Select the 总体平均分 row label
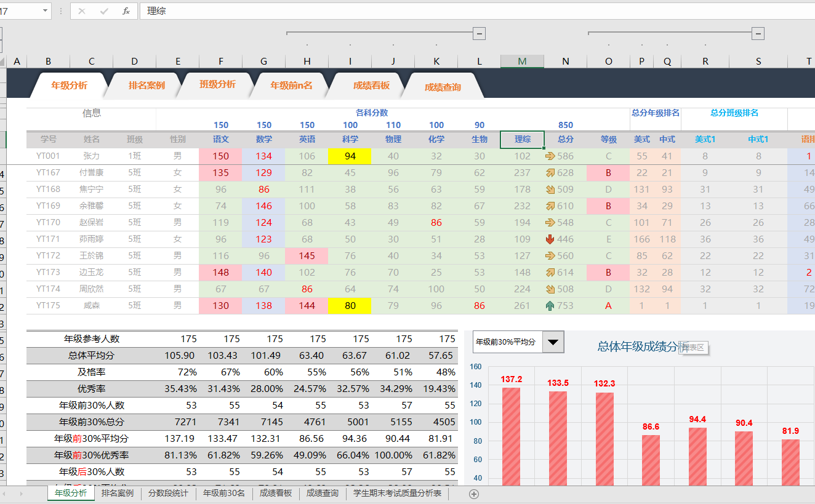This screenshot has height=504, width=815. (x=91, y=356)
